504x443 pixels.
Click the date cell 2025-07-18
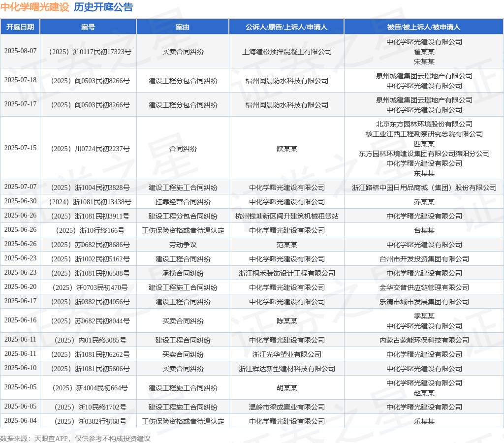[20, 80]
